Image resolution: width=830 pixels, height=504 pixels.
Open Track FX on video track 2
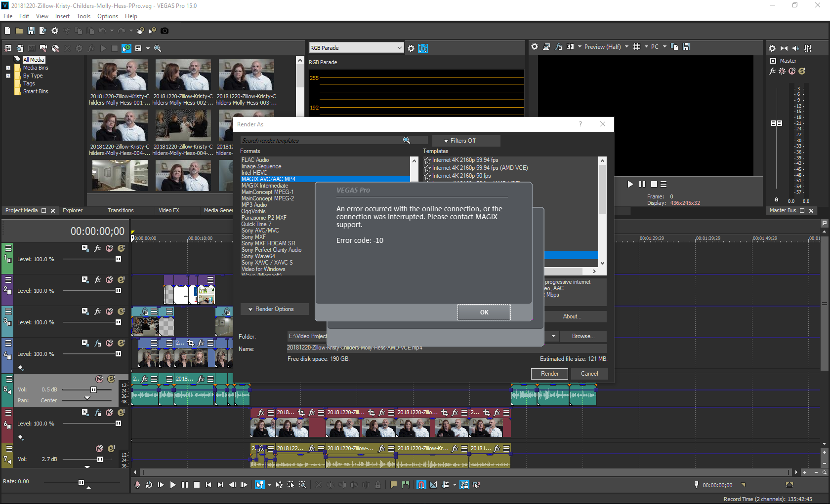click(x=97, y=280)
